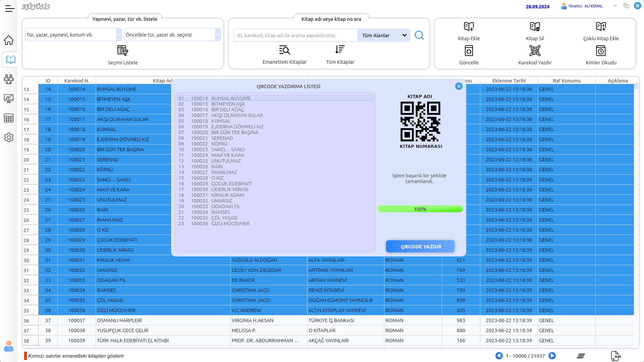Close the QRCODE Yazdırma Listesi dialog
The height and width of the screenshot is (362, 644).
pyautogui.click(x=459, y=86)
